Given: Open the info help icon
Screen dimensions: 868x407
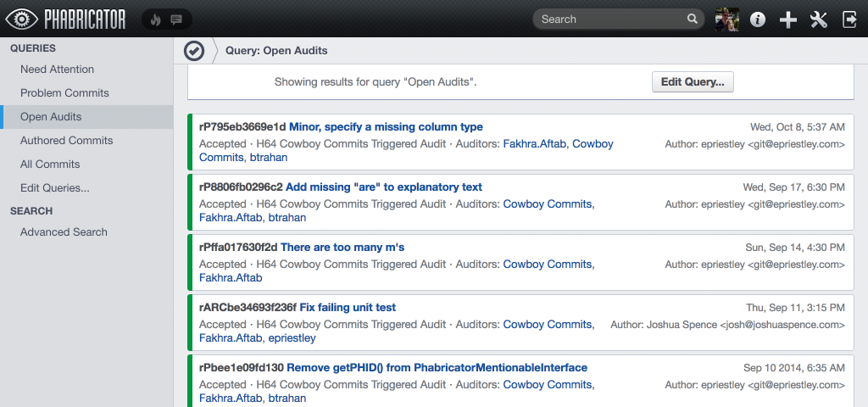Looking at the screenshot, I should pyautogui.click(x=757, y=20).
